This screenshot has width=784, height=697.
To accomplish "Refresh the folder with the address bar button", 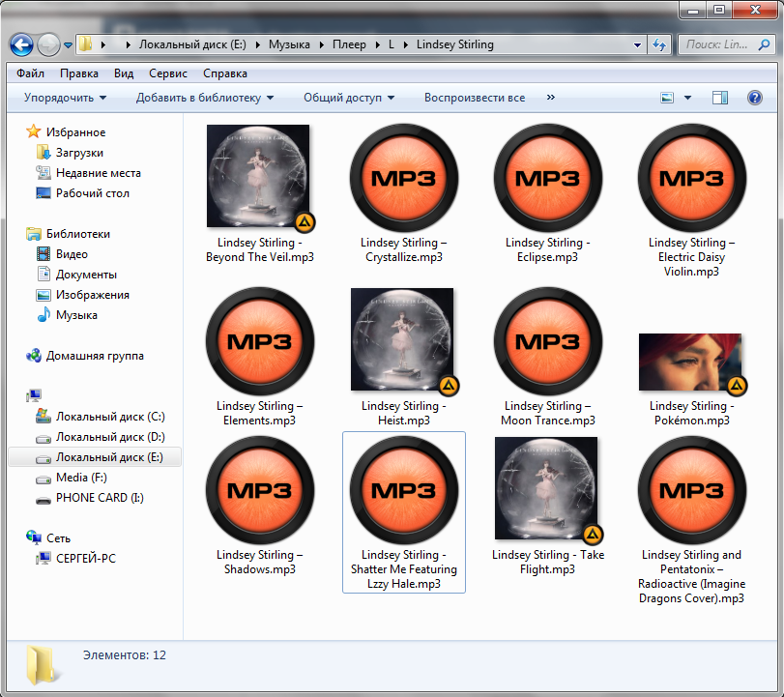I will (x=660, y=44).
